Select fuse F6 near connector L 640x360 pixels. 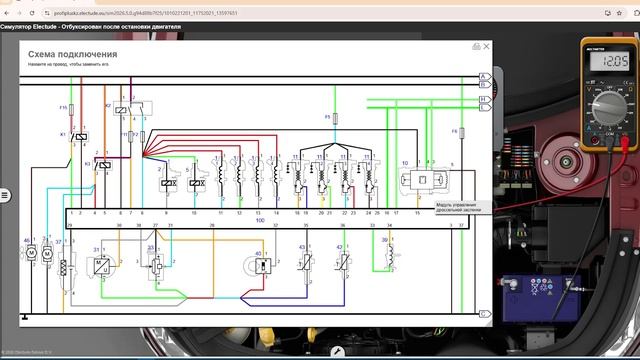coord(462,133)
